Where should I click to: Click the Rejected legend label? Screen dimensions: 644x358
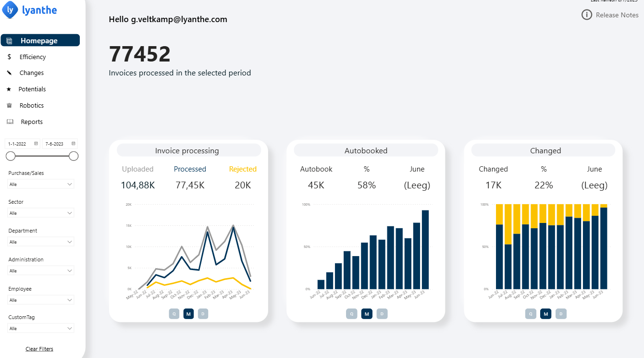243,169
